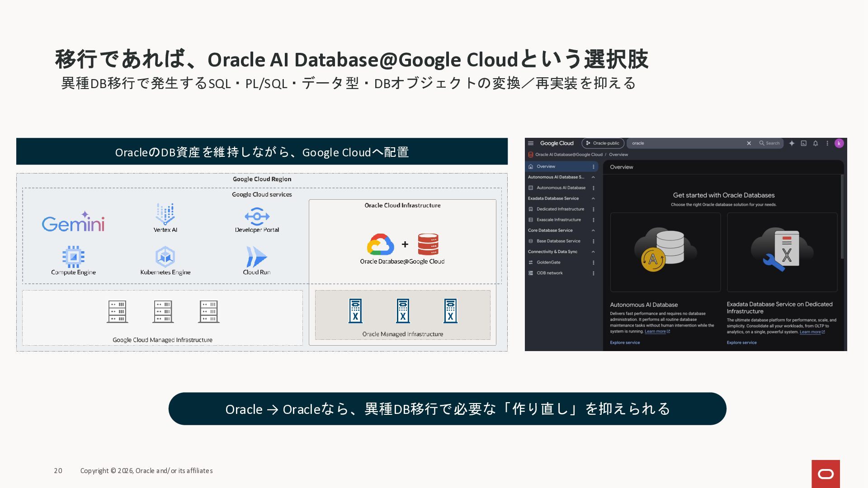This screenshot has height=488, width=868.
Task: Click the Compute Engine chip icon
Action: coord(73,257)
